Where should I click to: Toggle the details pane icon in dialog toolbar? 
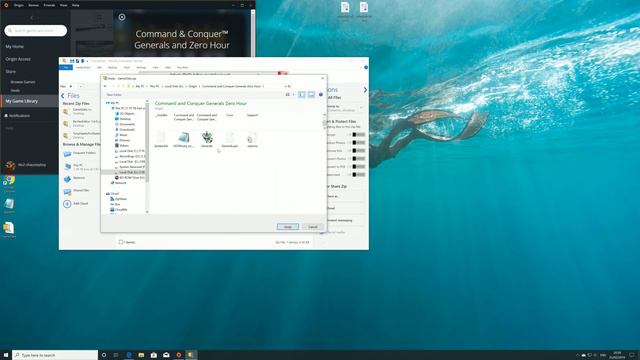point(311,95)
